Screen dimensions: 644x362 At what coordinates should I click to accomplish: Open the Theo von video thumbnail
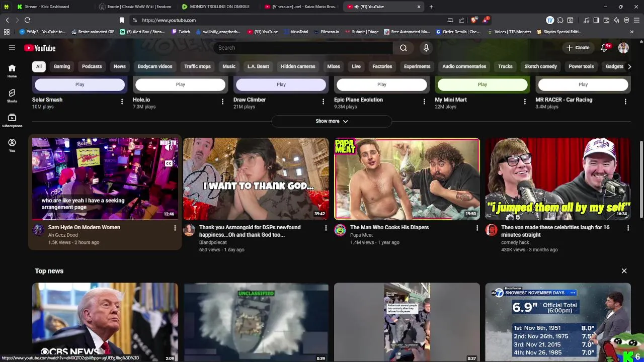tap(557, 179)
